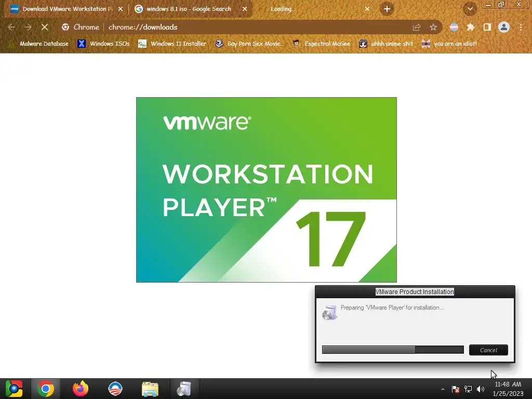
Task: Click the installation progress bar
Action: [393, 350]
